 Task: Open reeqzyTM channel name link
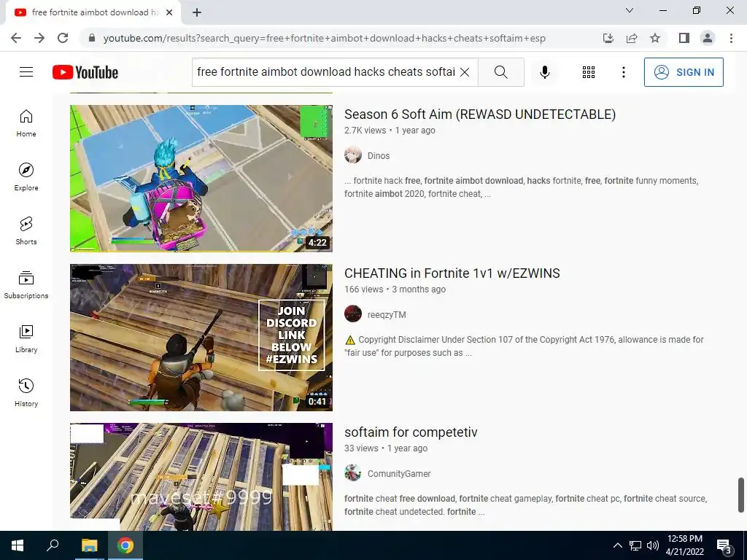387,315
